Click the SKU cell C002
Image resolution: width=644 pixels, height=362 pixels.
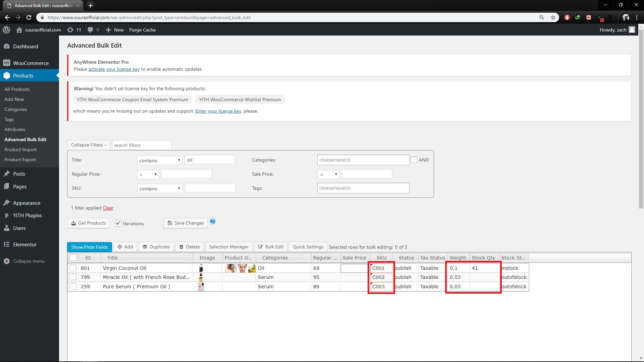pyautogui.click(x=381, y=277)
